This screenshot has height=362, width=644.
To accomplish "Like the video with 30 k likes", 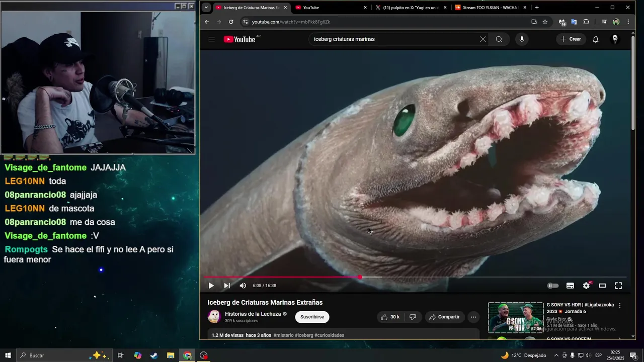I will (x=390, y=317).
